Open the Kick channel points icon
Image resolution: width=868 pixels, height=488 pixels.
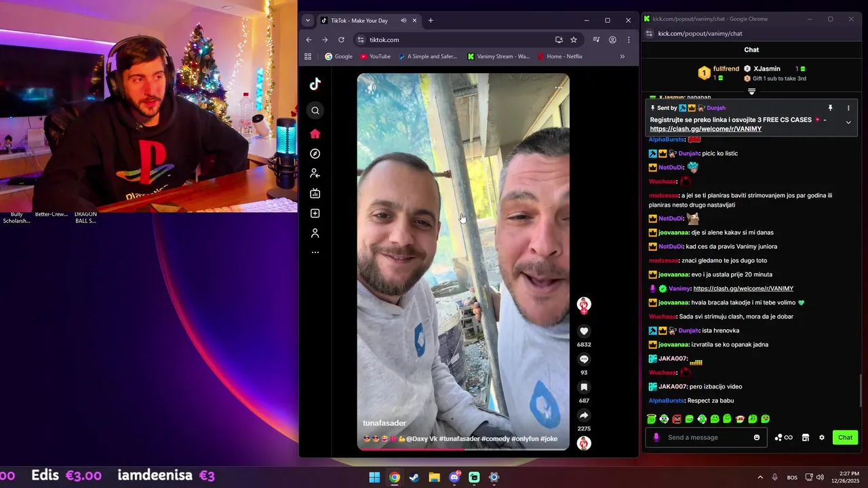(783, 437)
